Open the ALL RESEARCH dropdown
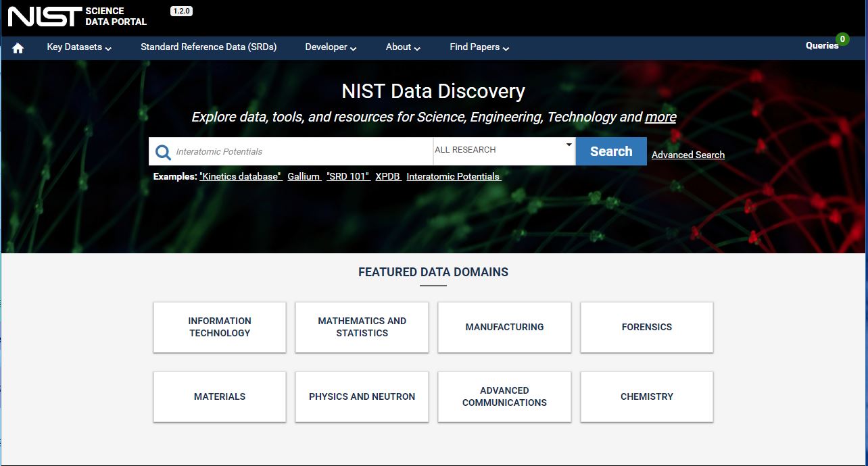 pyautogui.click(x=504, y=151)
